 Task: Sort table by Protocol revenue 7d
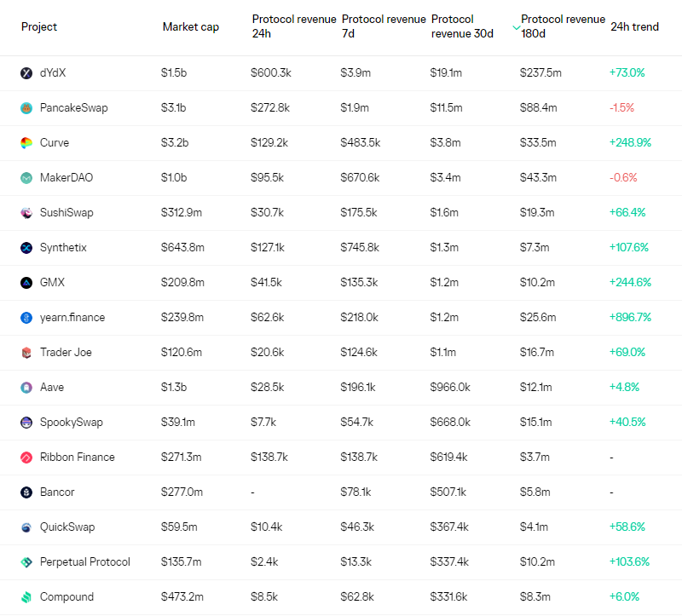pyautogui.click(x=383, y=26)
